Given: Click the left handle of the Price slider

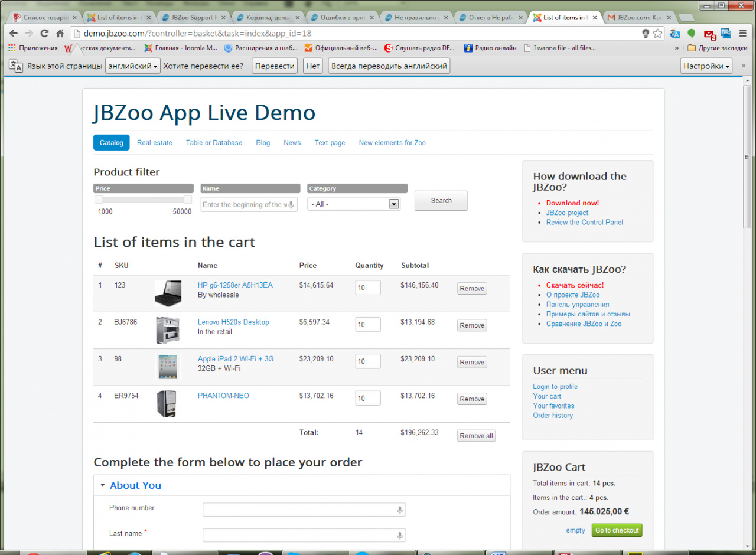Looking at the screenshot, I should point(98,200).
